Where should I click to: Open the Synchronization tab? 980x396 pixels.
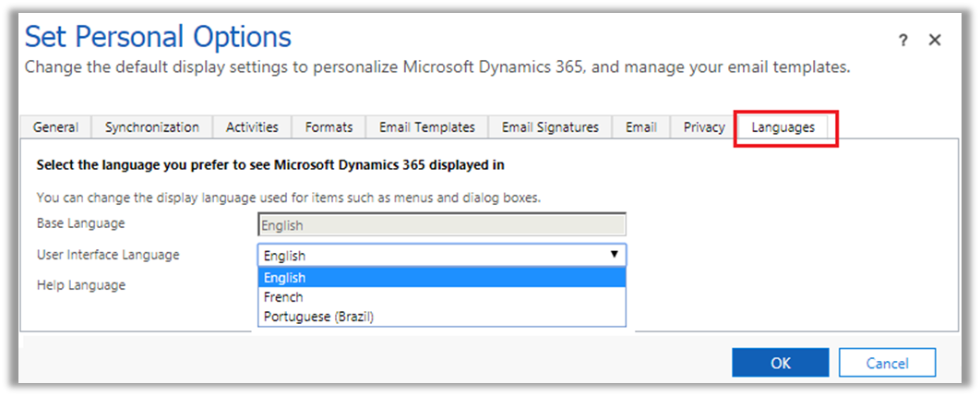tap(151, 127)
